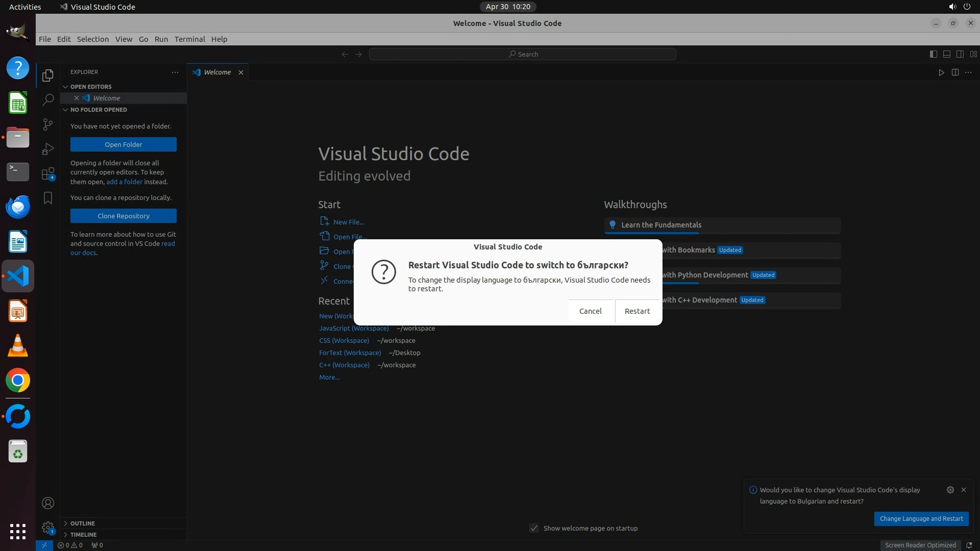The height and width of the screenshot is (551, 980).
Task: Toggle the panel layout icon
Action: pyautogui.click(x=946, y=54)
